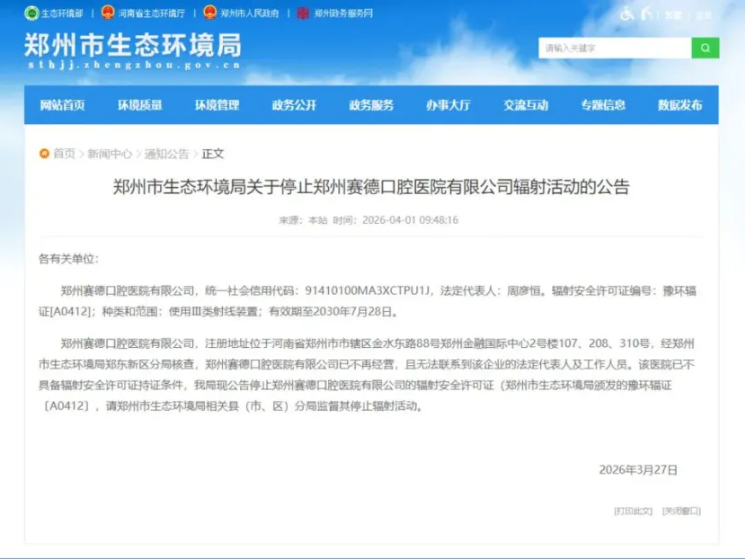Click the sthjj.zhengzhou.gov.cn address text
Viewport: 746px width, 560px height.
134,66
